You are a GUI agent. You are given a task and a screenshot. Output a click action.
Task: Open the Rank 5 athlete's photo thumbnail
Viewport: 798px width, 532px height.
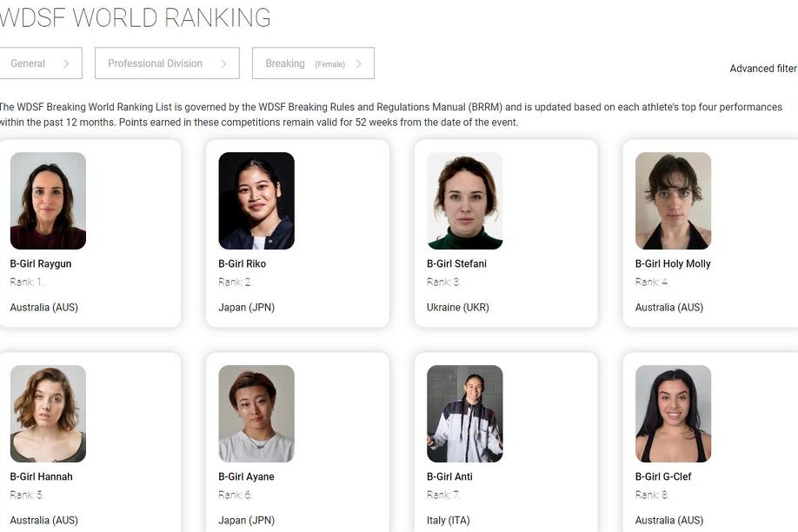(x=48, y=414)
